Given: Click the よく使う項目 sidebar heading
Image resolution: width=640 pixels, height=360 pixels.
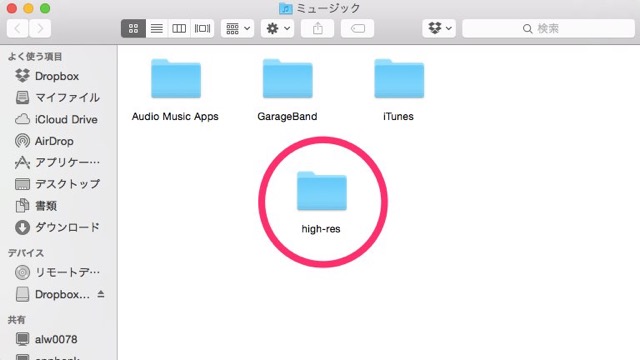Looking at the screenshot, I should 35,57.
